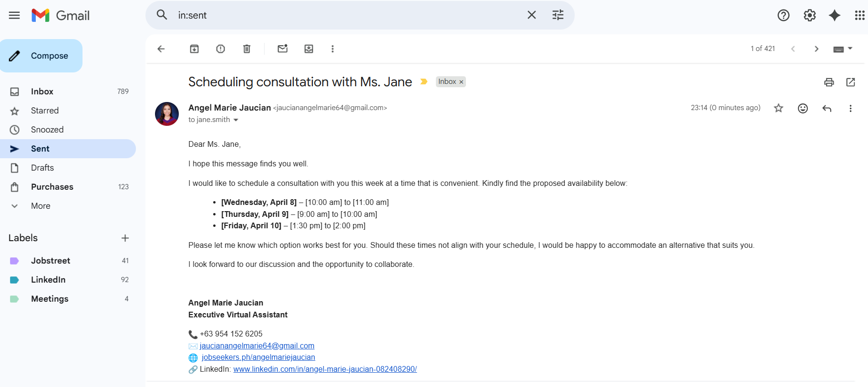This screenshot has height=387, width=868.
Task: Open the jobseekers.ph/angelmariejaucian link
Action: (x=258, y=357)
